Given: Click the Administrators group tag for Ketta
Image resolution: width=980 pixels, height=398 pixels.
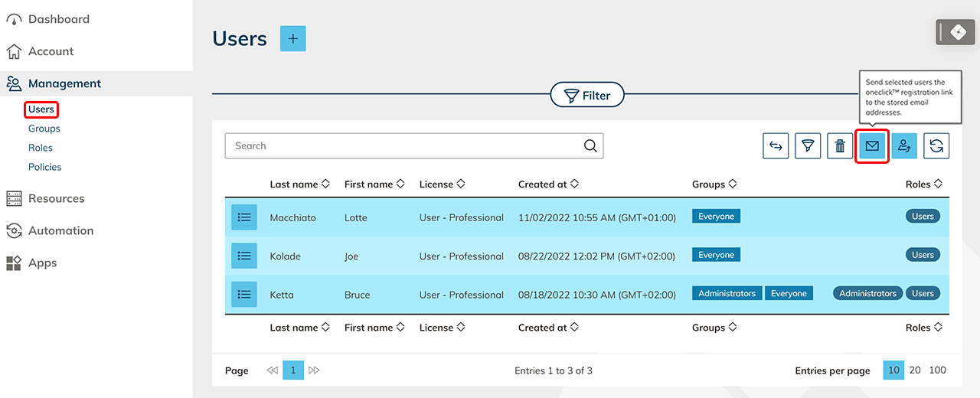Looking at the screenshot, I should (727, 294).
